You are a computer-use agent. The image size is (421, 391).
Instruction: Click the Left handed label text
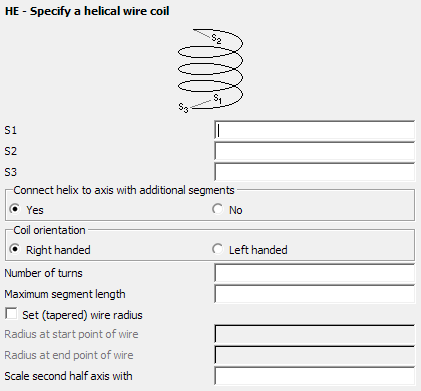pos(258,250)
